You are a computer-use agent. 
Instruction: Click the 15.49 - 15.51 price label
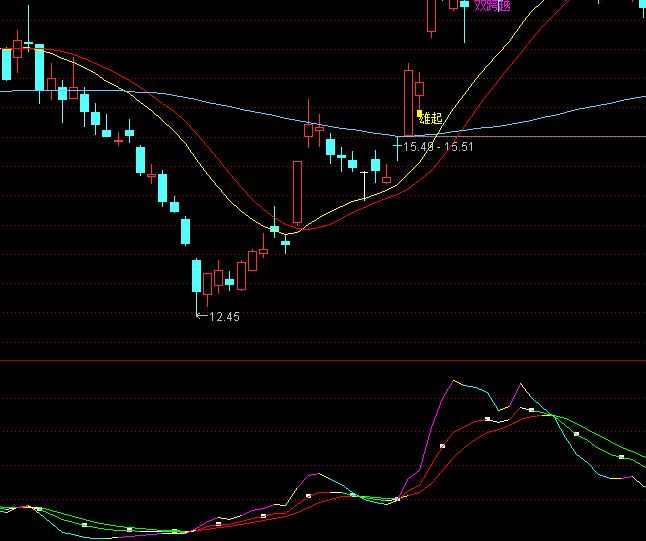click(x=438, y=147)
